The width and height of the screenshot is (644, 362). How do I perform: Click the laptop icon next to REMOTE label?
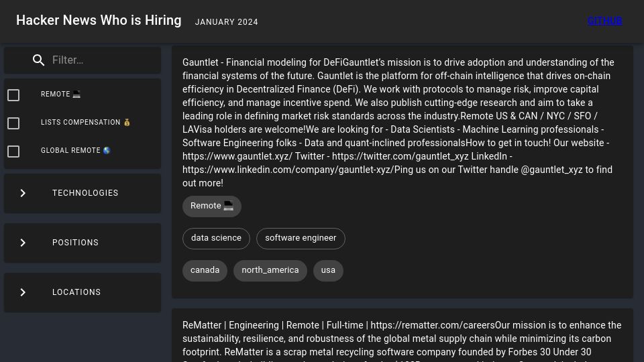[x=76, y=95]
